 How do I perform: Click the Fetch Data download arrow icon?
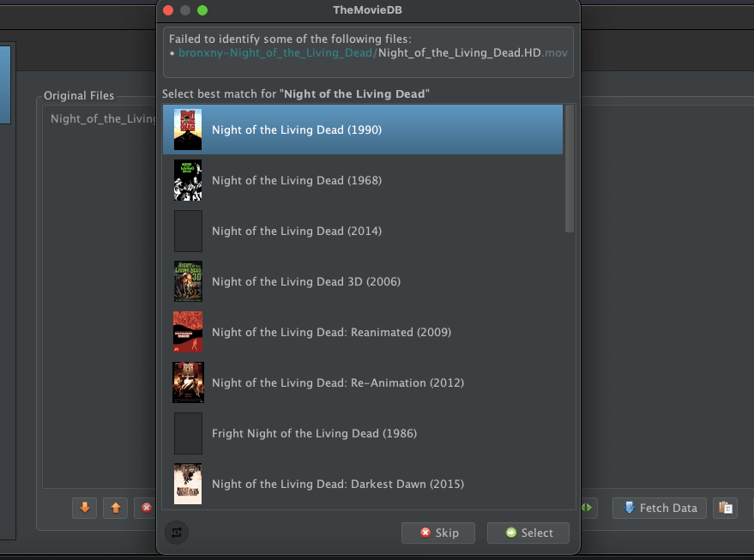pyautogui.click(x=629, y=508)
